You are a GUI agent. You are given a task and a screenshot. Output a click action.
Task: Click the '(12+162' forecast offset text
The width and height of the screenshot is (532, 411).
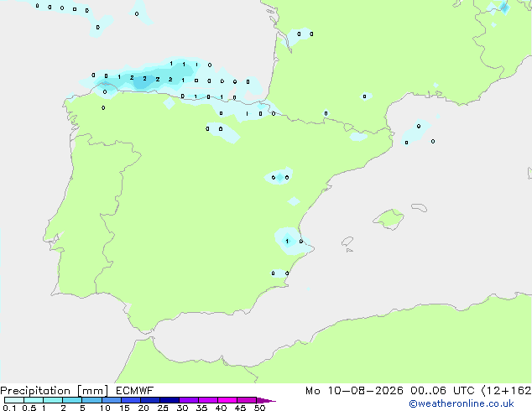[x=506, y=391]
